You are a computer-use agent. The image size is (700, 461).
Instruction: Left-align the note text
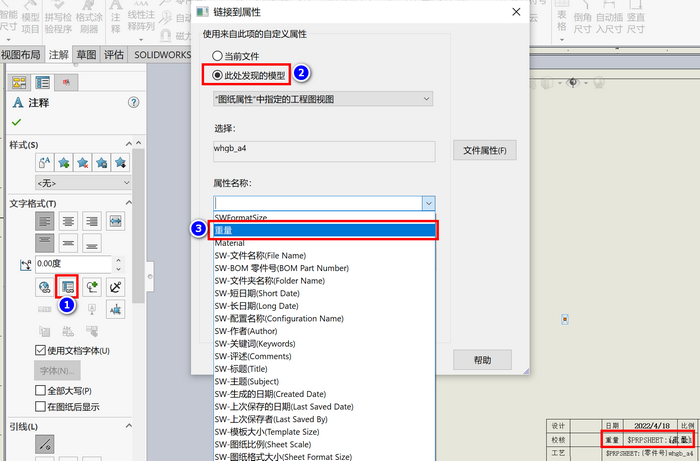[x=45, y=221]
